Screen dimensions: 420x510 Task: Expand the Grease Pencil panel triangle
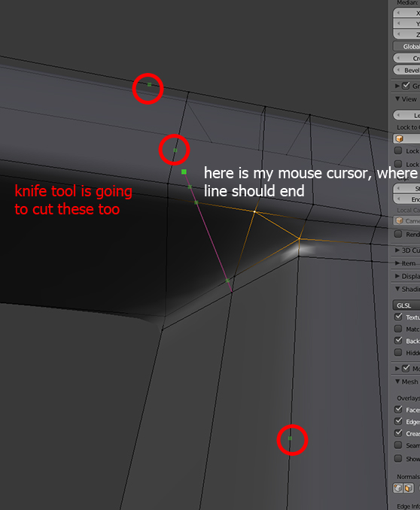397,86
